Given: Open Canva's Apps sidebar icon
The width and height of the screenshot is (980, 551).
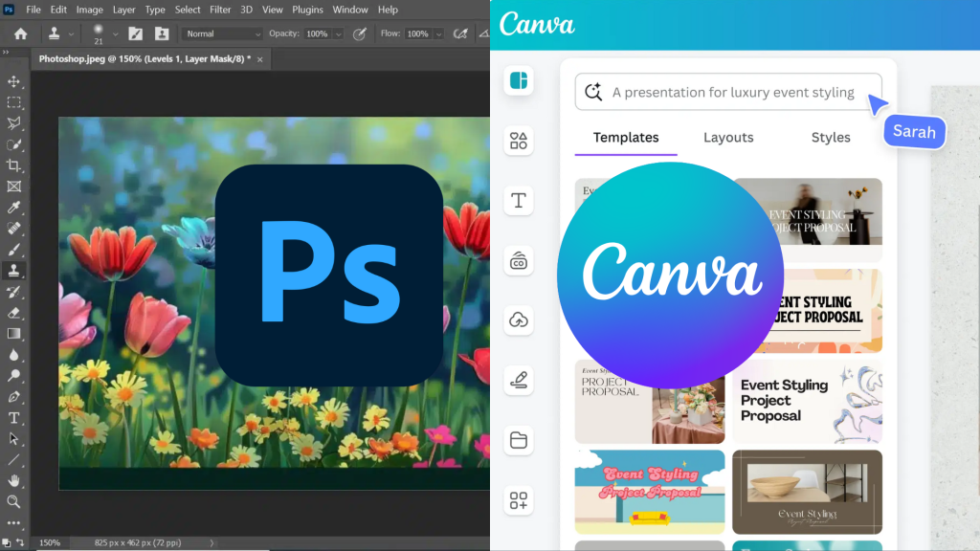Looking at the screenshot, I should (518, 499).
